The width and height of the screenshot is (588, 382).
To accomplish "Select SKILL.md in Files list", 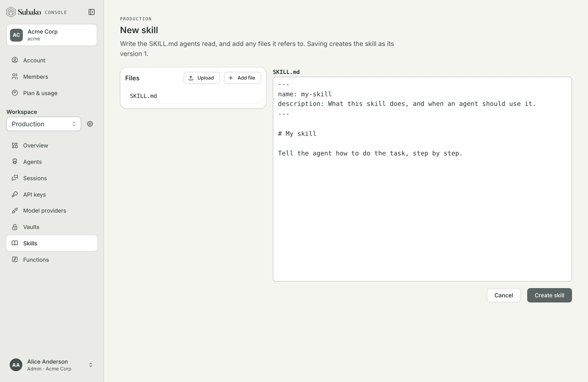I will point(193,96).
